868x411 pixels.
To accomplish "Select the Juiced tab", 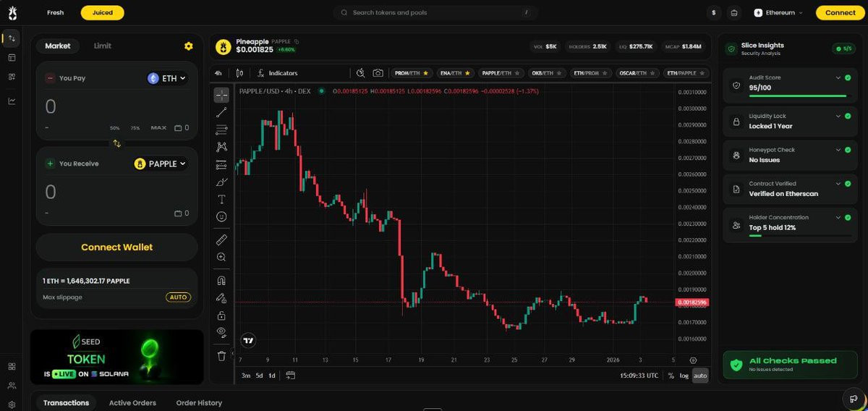I will click(x=103, y=12).
